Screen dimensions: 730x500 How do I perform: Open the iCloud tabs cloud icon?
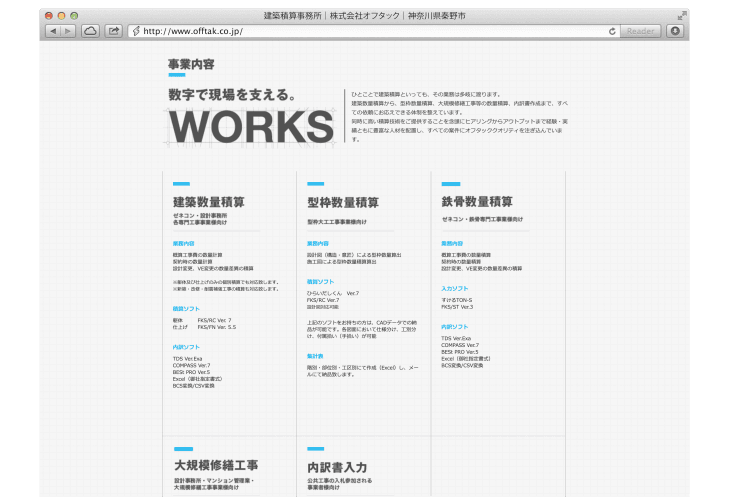pos(90,31)
